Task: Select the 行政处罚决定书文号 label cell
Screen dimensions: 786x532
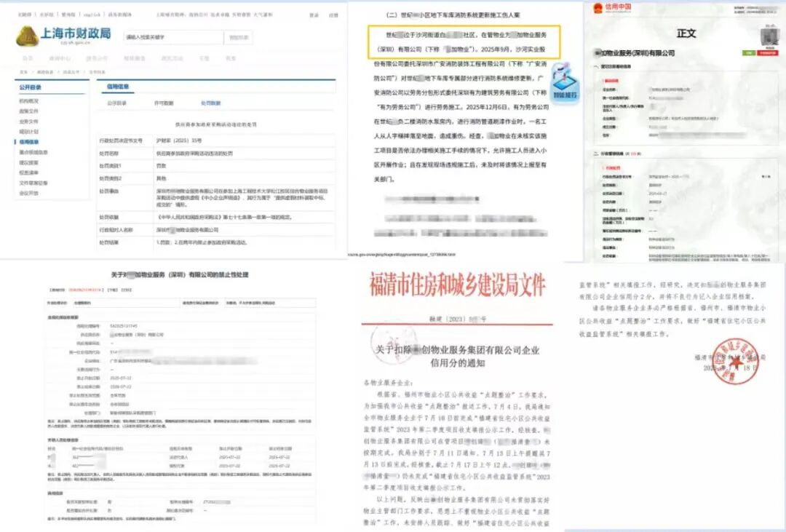Action: (x=121, y=140)
